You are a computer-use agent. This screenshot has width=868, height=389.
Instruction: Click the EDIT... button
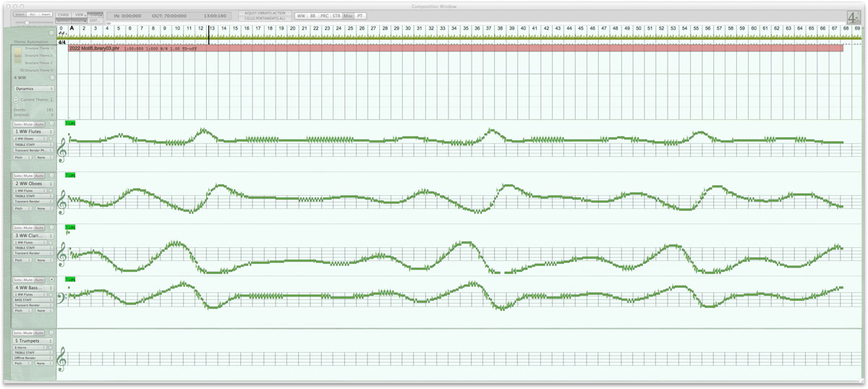95,20
